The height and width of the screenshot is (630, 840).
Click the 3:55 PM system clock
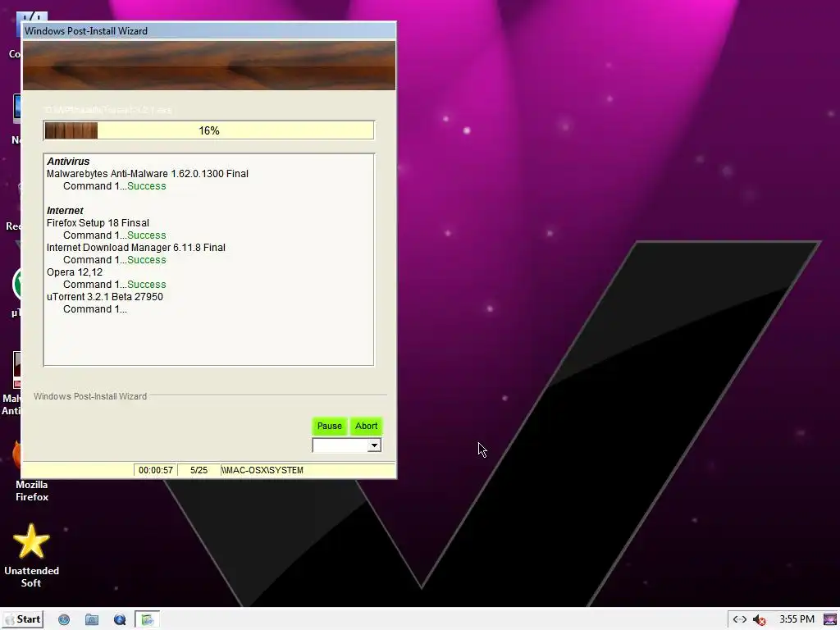point(797,619)
